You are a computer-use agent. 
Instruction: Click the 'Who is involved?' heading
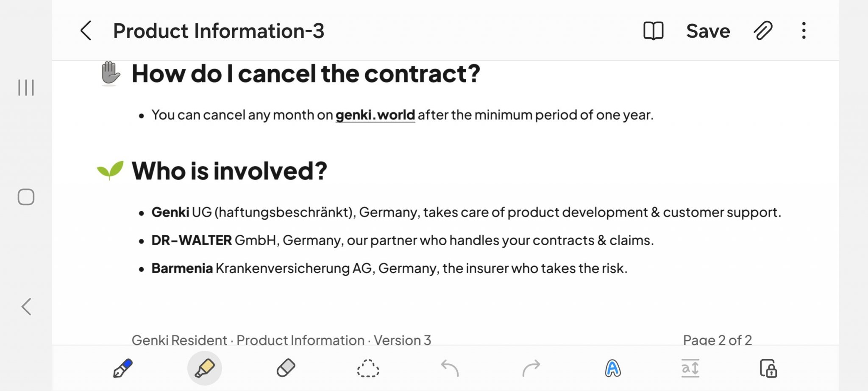point(229,171)
